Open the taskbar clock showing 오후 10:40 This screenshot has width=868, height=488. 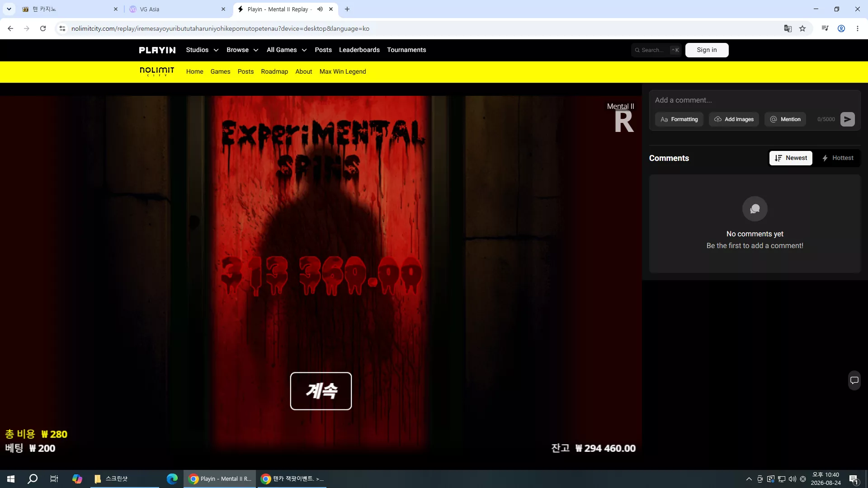[x=826, y=479]
